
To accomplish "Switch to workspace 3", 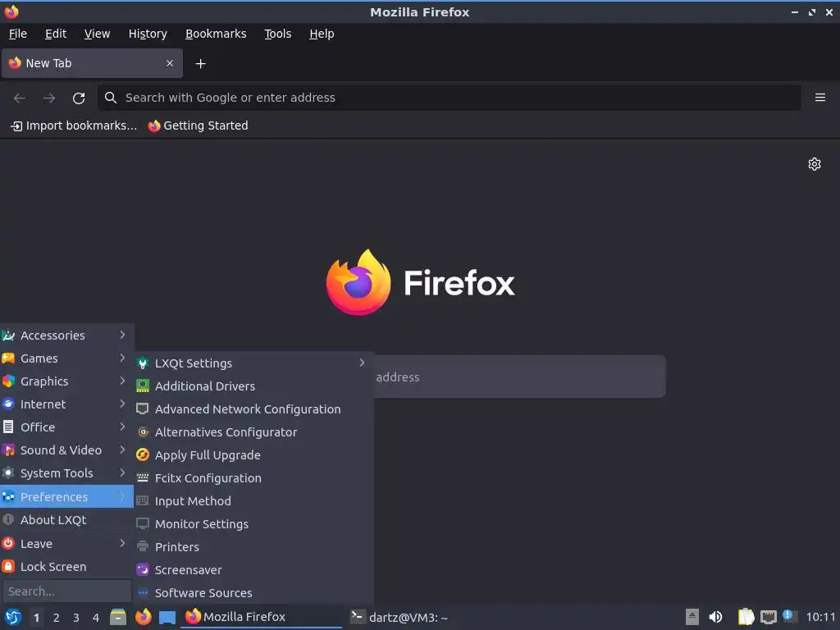I will (x=76, y=618).
